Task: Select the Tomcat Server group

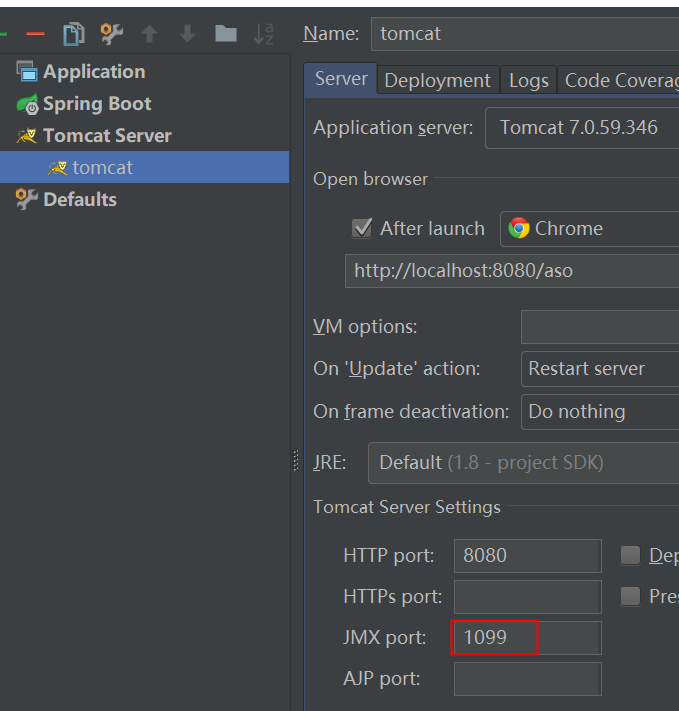Action: coord(107,136)
